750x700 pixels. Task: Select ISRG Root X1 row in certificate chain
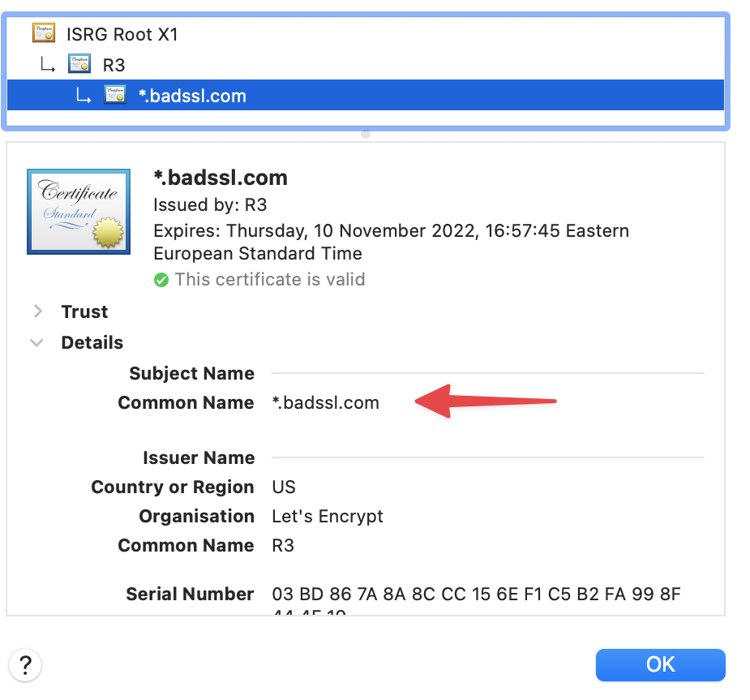pos(366,34)
